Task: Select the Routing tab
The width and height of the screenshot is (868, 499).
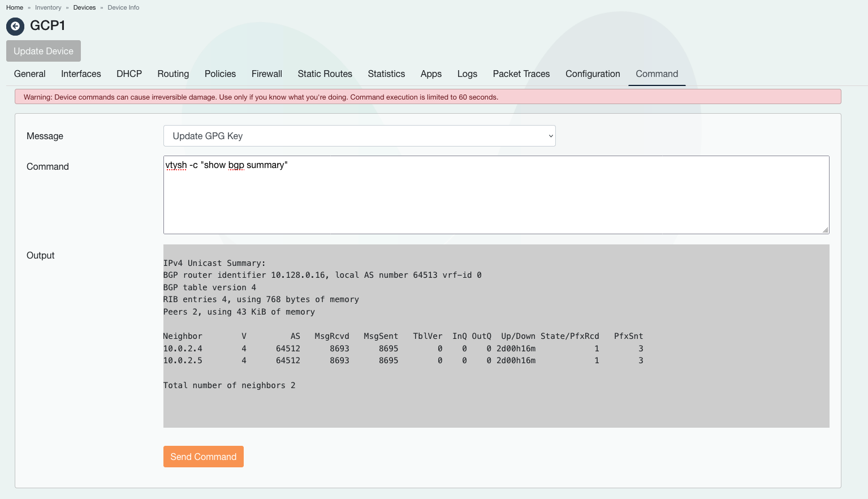Action: 173,74
